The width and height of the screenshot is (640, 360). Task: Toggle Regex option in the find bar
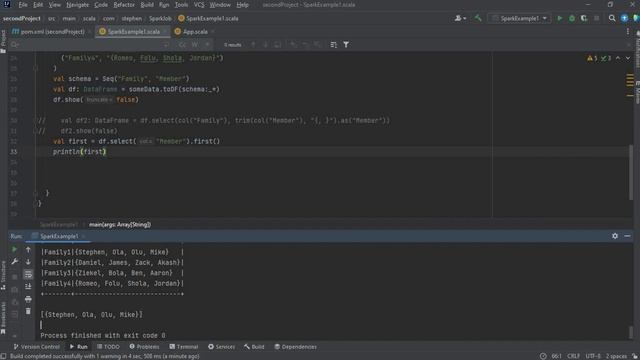click(207, 44)
